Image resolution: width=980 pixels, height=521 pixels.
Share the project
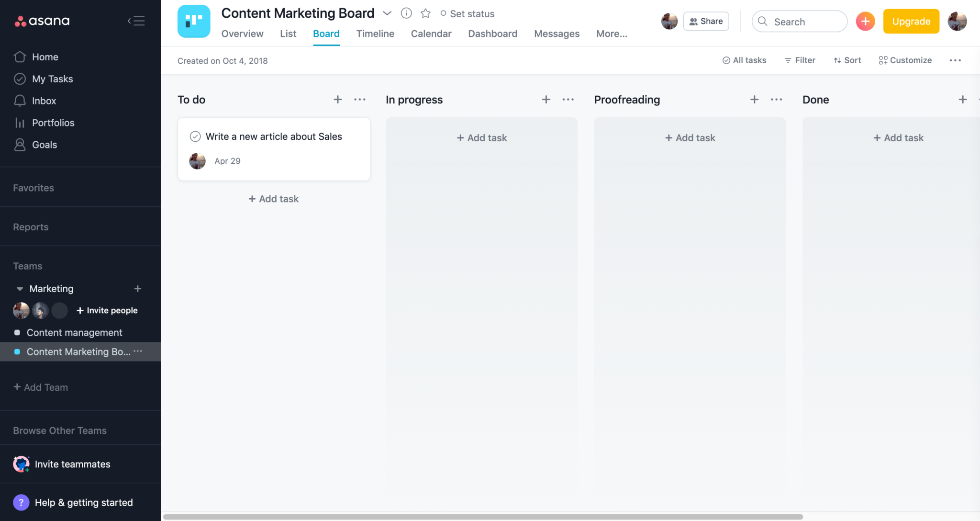pos(706,21)
